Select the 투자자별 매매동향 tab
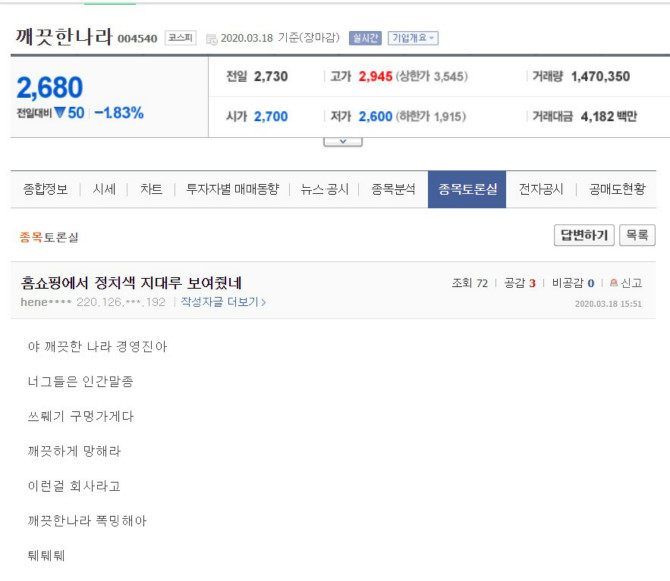670x581 pixels. point(232,189)
